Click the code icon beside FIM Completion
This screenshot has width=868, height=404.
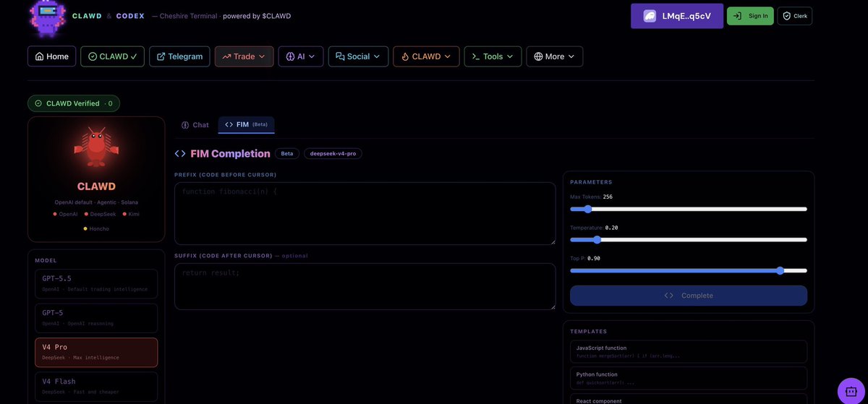(180, 153)
